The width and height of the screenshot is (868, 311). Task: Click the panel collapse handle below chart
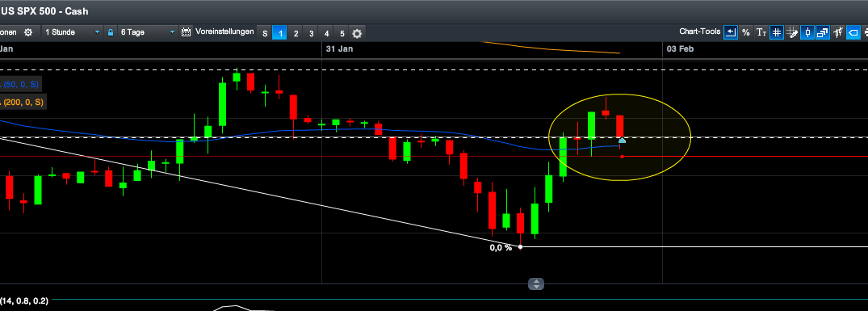[536, 284]
